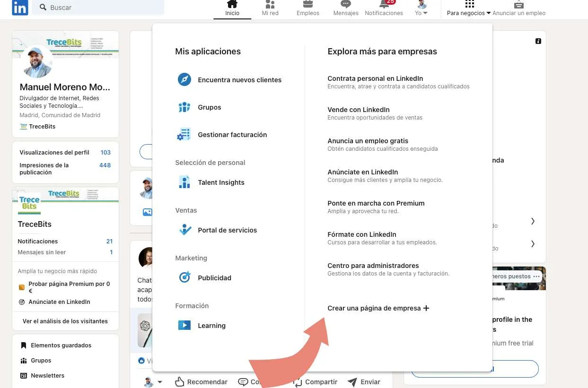Screen dimensions: 588x388
Task: Select Encuentra nuevos clientes application
Action: (x=239, y=80)
